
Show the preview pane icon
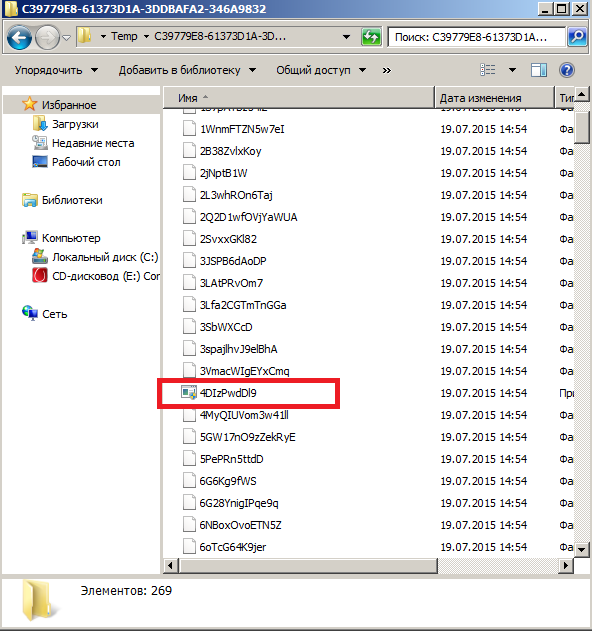tap(538, 70)
